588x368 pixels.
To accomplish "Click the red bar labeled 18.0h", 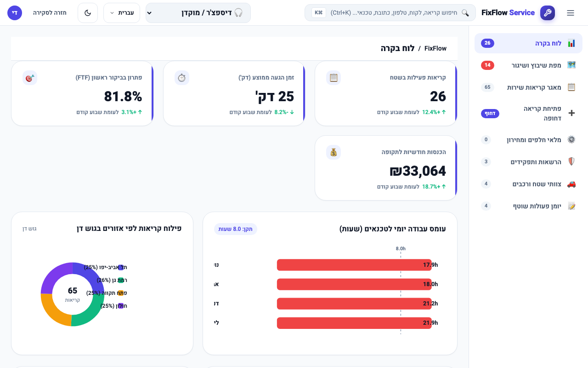I will click(354, 284).
